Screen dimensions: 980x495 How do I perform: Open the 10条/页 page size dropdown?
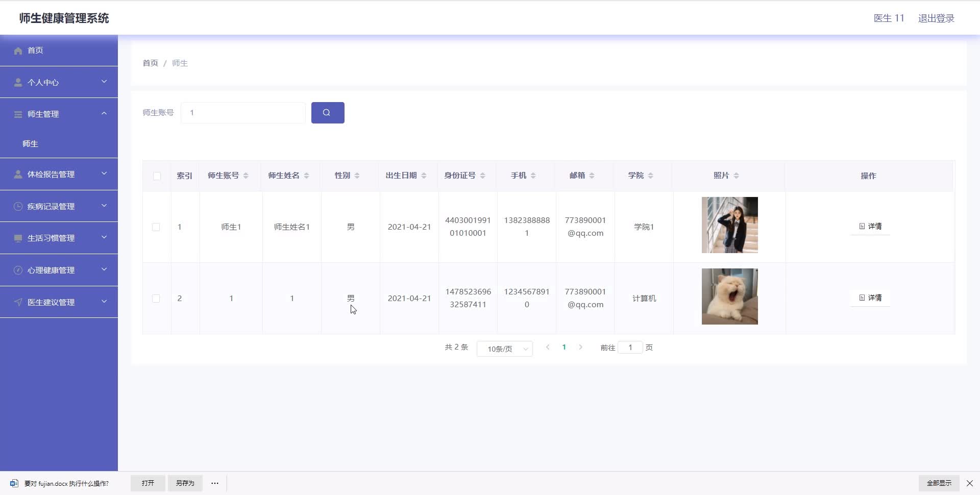(x=504, y=349)
